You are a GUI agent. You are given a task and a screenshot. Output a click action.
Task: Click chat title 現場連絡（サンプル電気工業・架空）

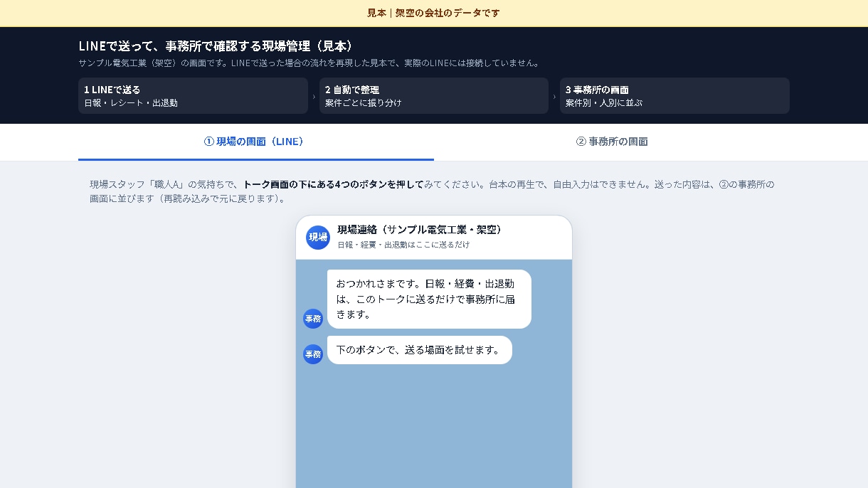(x=421, y=230)
